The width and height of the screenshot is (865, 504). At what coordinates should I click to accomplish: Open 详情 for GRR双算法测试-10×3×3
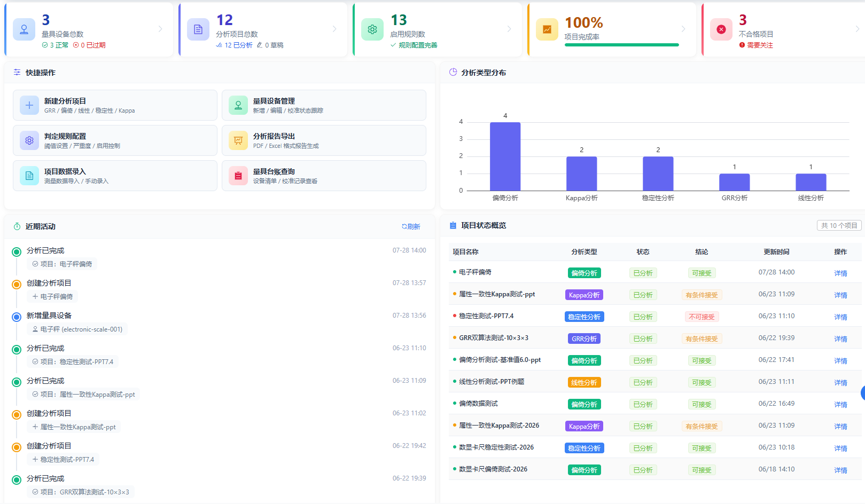point(840,339)
